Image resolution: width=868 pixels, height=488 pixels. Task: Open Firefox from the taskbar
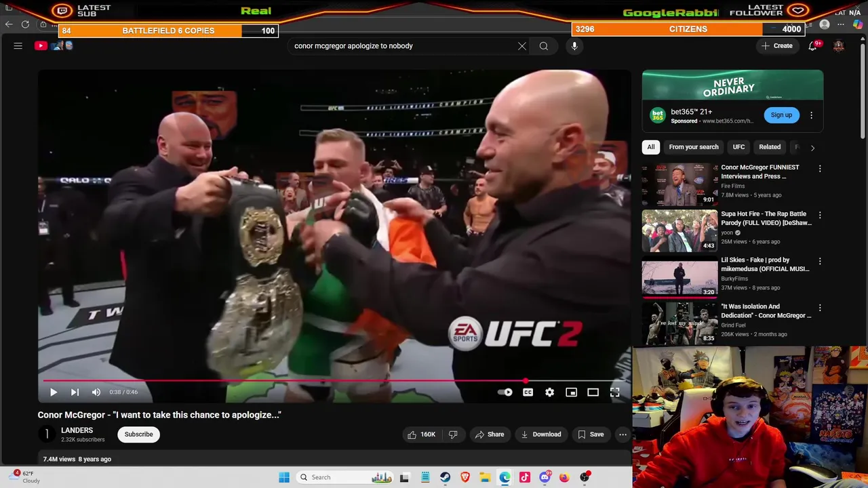tap(564, 477)
